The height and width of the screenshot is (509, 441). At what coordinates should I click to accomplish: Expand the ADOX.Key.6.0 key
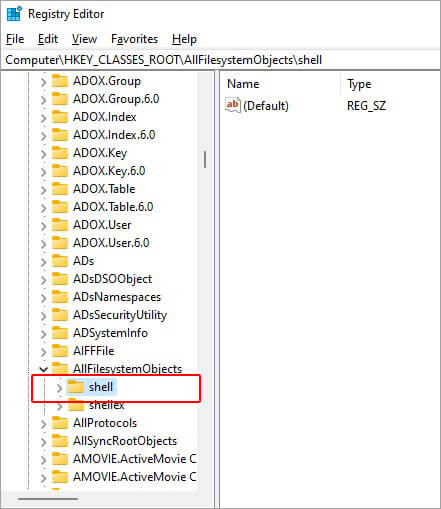click(43, 172)
